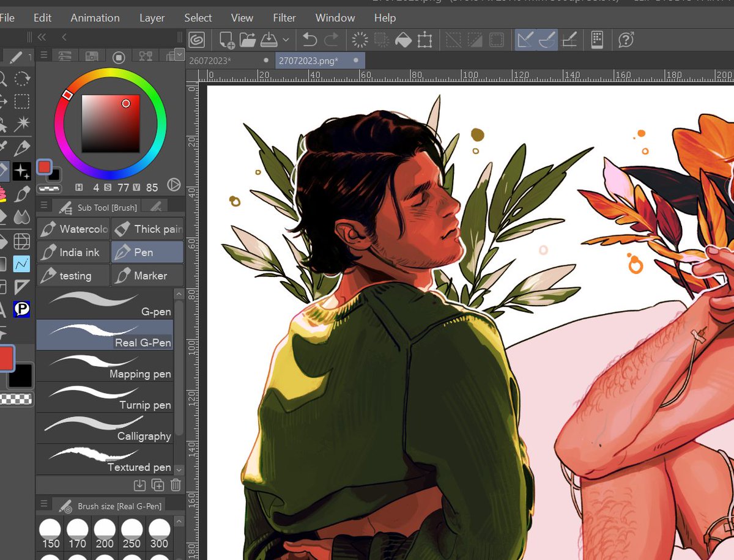Click the Open file folder icon
This screenshot has width=734, height=560.
248,40
